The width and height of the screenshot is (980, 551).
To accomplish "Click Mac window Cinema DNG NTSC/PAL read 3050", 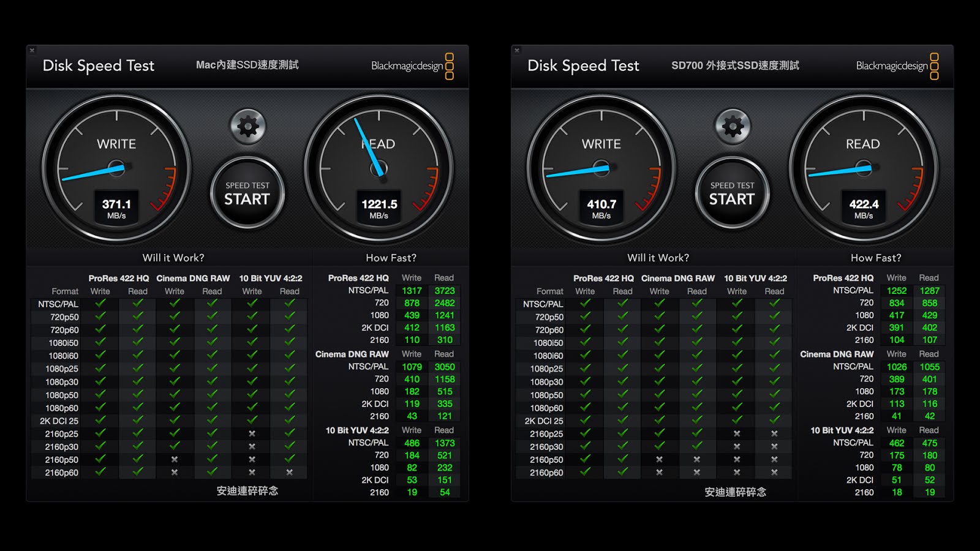I will click(445, 367).
